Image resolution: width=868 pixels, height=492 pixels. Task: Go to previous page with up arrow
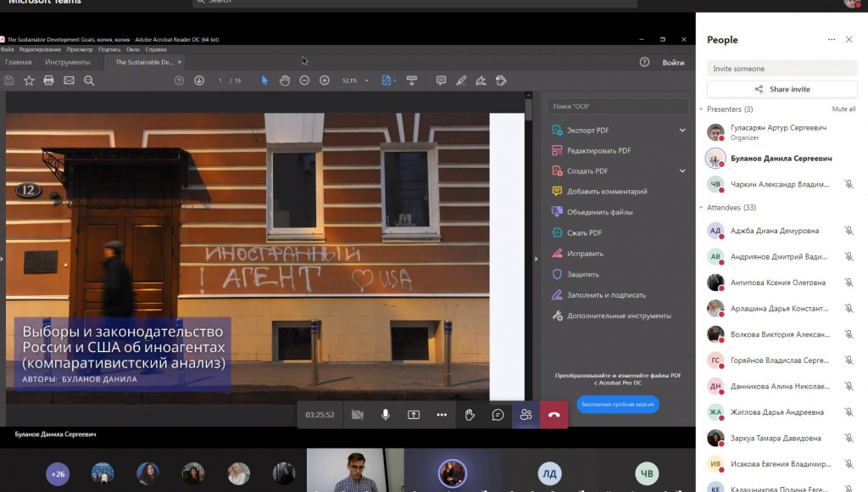click(x=179, y=81)
